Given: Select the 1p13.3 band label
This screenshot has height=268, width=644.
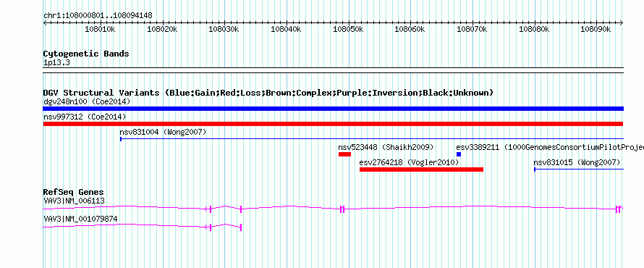Looking at the screenshot, I should 56,63.
